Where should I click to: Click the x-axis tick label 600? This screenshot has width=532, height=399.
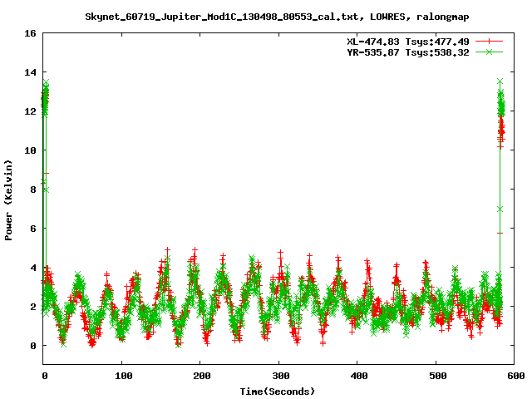516,376
